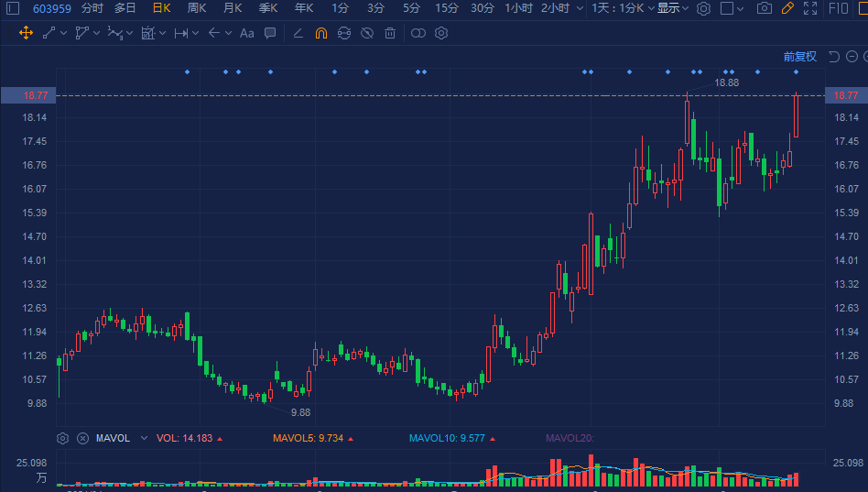Switch to 多日 multi-day tab
The height and width of the screenshot is (492, 868).
coord(125,8)
